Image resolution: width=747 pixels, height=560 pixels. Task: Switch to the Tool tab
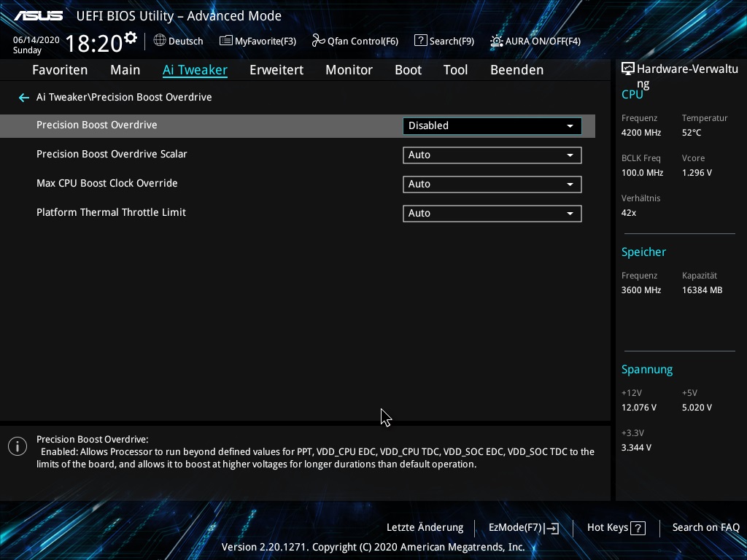(455, 70)
